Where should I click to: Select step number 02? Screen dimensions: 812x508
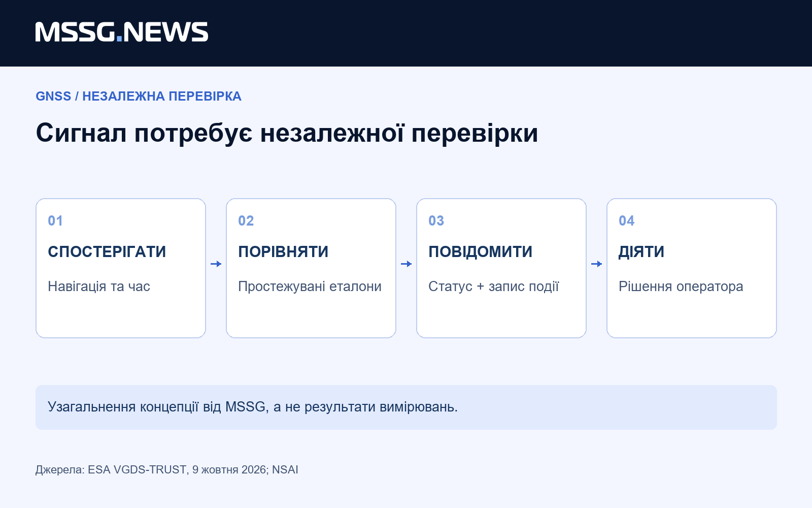pyautogui.click(x=246, y=221)
